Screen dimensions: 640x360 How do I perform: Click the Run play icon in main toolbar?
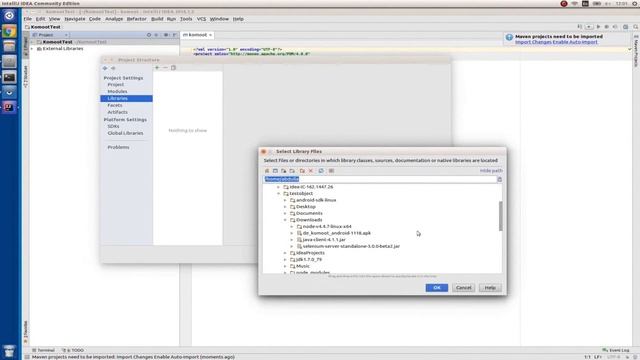(598, 27)
